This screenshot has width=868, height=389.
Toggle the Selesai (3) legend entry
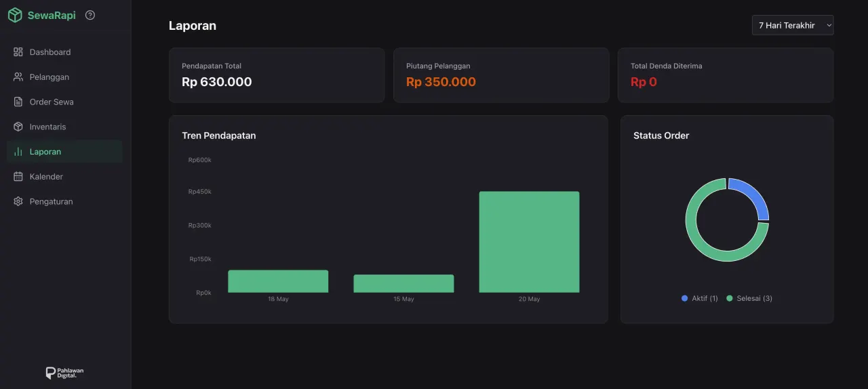749,298
